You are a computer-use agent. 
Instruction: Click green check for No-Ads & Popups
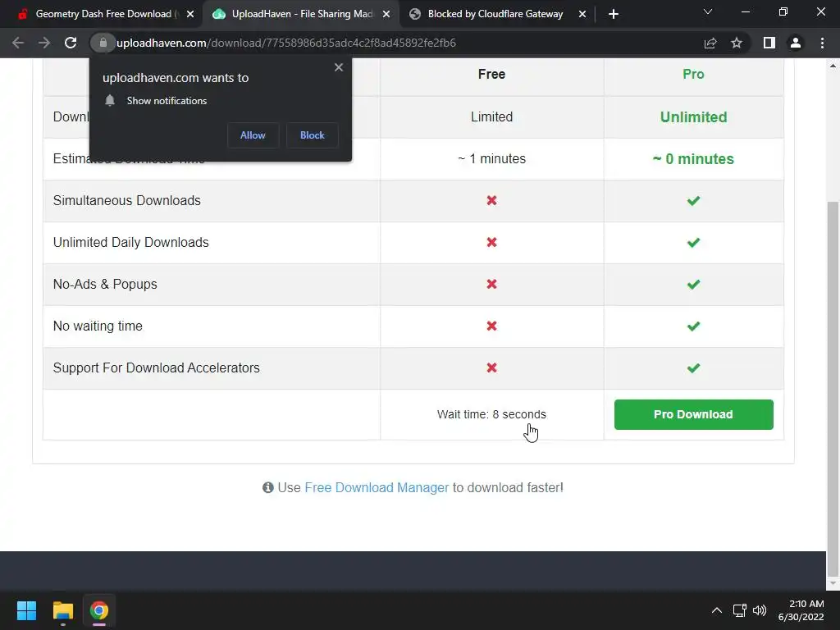(x=693, y=284)
